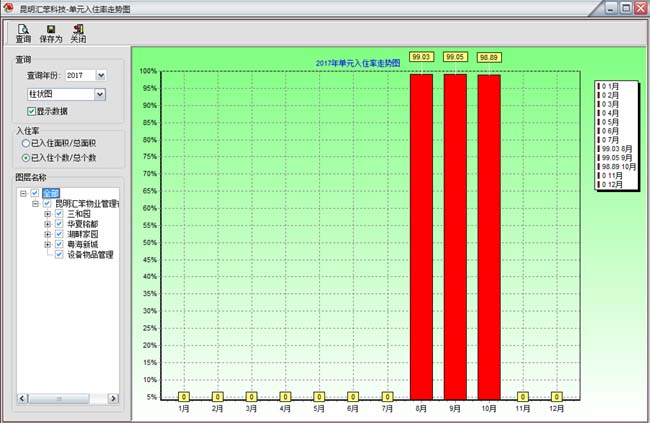
Task: Click the 50% y-axis label
Action: tap(150, 242)
